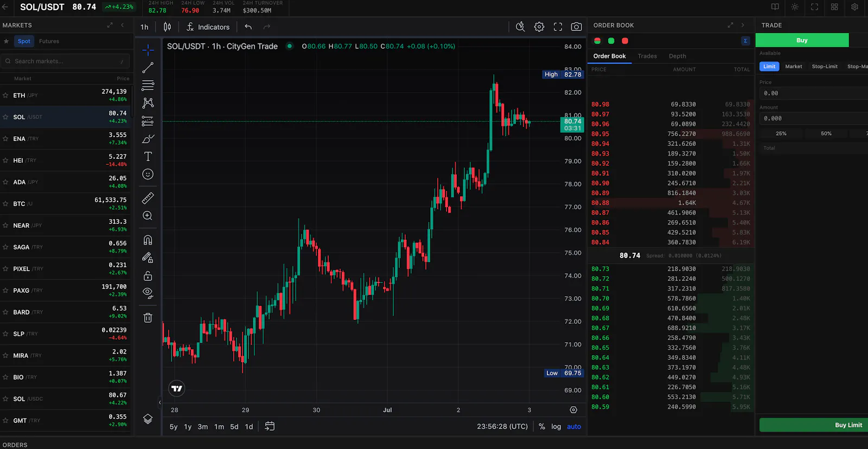Select the trend line drawing tool
The height and width of the screenshot is (449, 868).
(148, 68)
